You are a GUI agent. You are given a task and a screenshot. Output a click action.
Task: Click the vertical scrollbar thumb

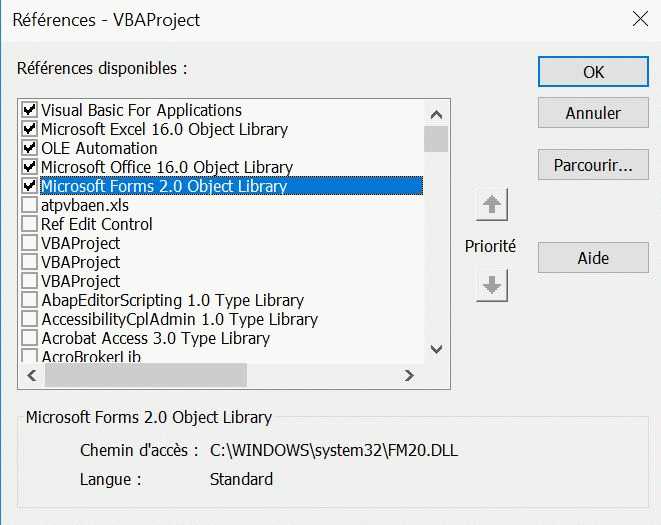(x=436, y=138)
